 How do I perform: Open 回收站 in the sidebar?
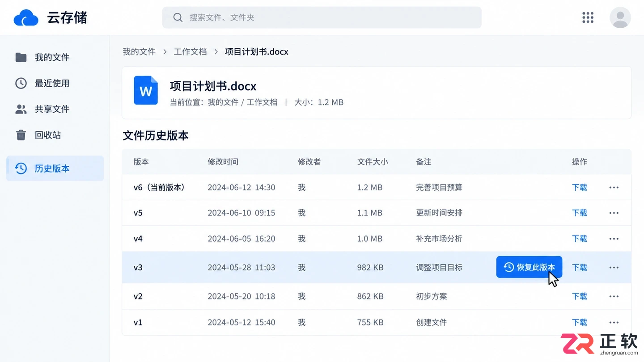coord(55,135)
